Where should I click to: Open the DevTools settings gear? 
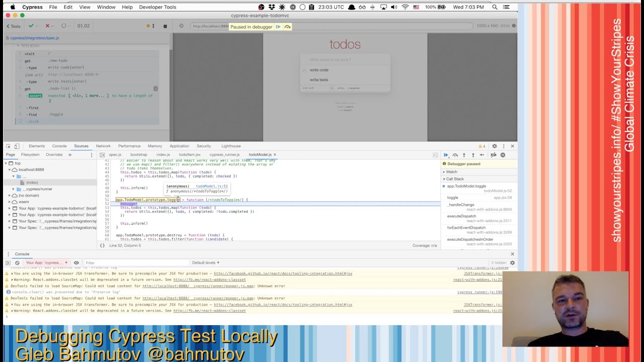pyautogui.click(x=495, y=146)
